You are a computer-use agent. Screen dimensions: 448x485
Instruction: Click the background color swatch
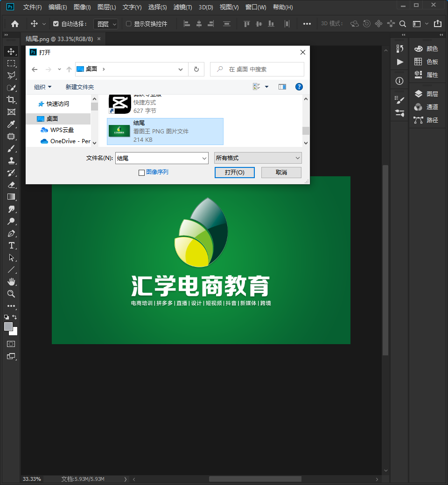click(x=14, y=333)
